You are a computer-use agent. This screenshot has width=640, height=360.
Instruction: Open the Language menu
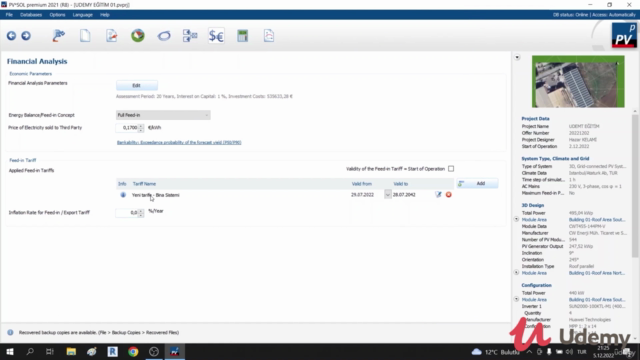(82, 15)
